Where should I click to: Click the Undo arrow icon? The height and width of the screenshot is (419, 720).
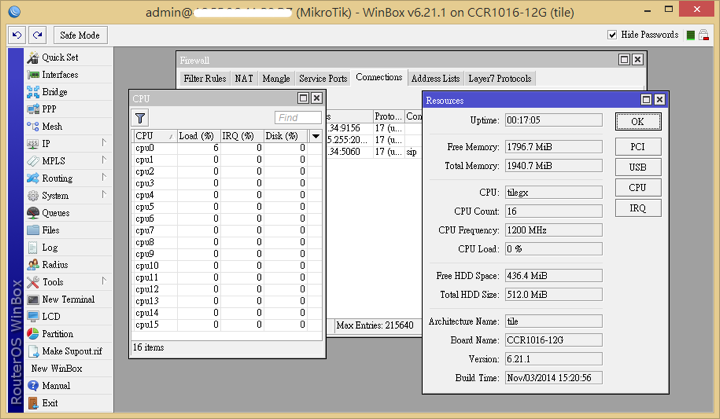click(17, 35)
